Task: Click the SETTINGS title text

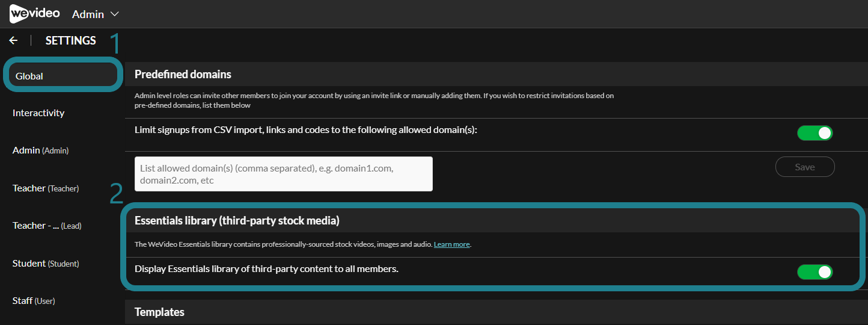Action: (x=71, y=40)
